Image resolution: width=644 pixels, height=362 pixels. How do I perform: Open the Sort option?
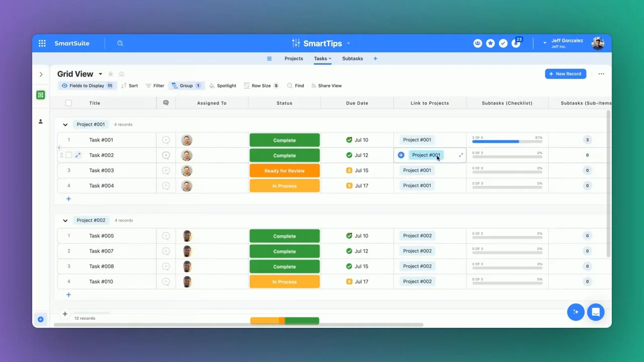click(129, 86)
